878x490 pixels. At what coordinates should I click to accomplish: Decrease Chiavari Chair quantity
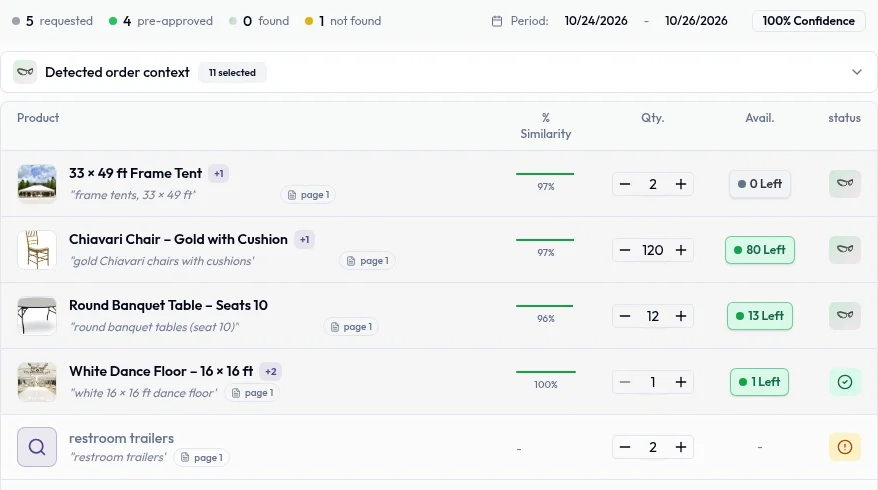point(625,250)
